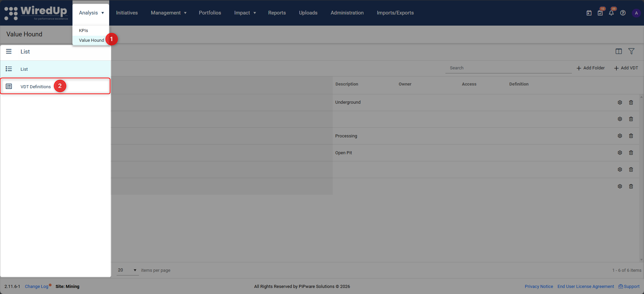
Task: Open settings gear for Underground row
Action: [x=620, y=102]
